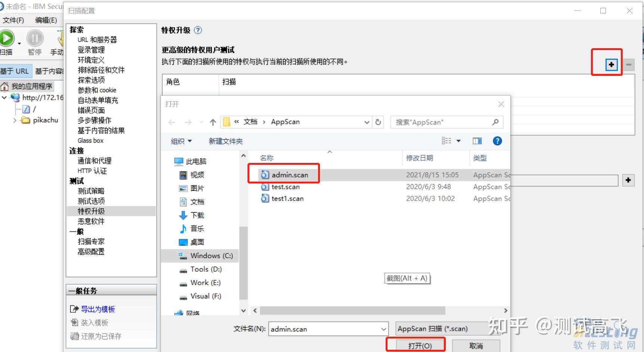The height and width of the screenshot is (352, 644).
Task: Click Load Template link
Action: pyautogui.click(x=94, y=322)
